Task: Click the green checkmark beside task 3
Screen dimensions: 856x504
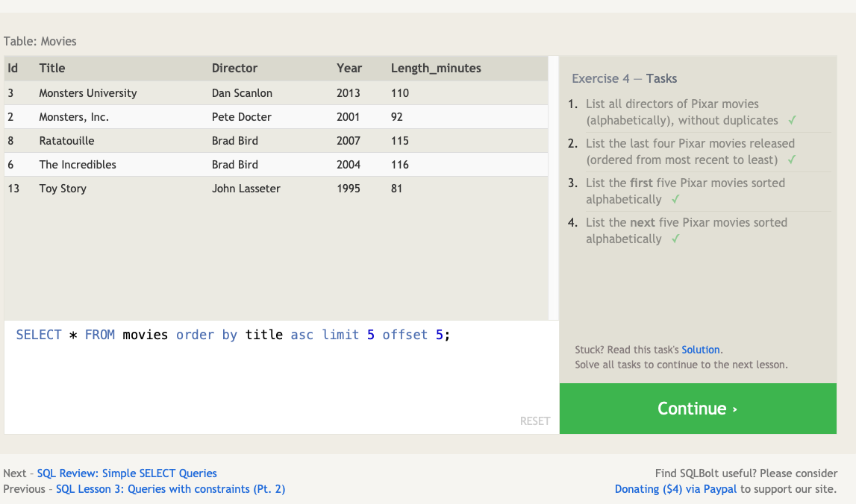Action: point(676,200)
